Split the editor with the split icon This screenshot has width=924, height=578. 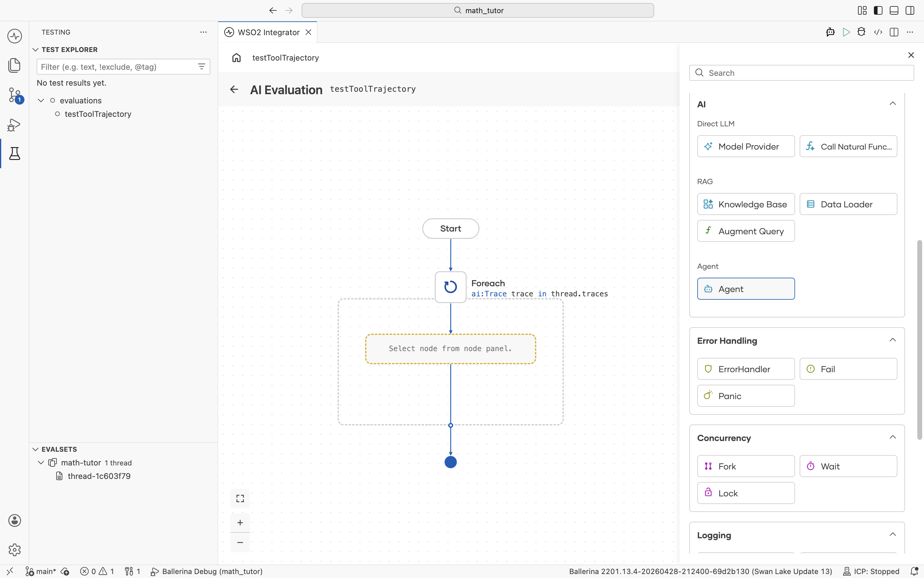(x=894, y=32)
